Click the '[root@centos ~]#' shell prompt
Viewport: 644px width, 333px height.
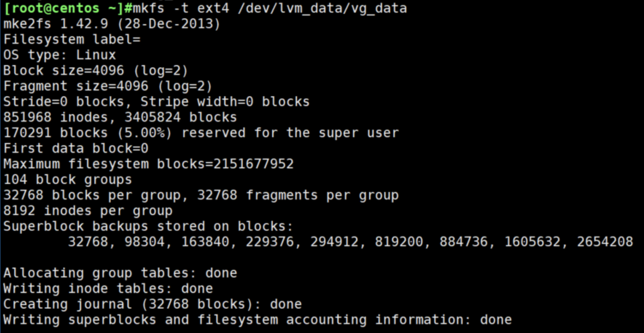pos(68,8)
